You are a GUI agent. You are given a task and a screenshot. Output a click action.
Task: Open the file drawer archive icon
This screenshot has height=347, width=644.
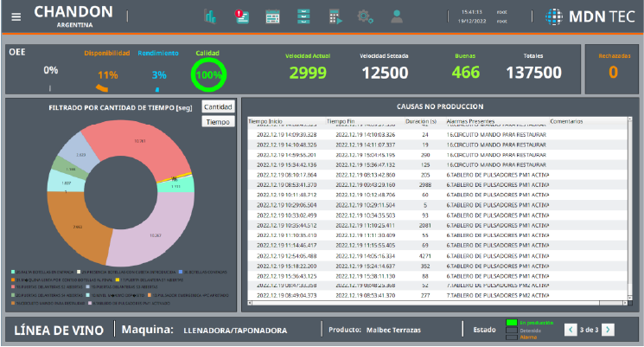303,16
